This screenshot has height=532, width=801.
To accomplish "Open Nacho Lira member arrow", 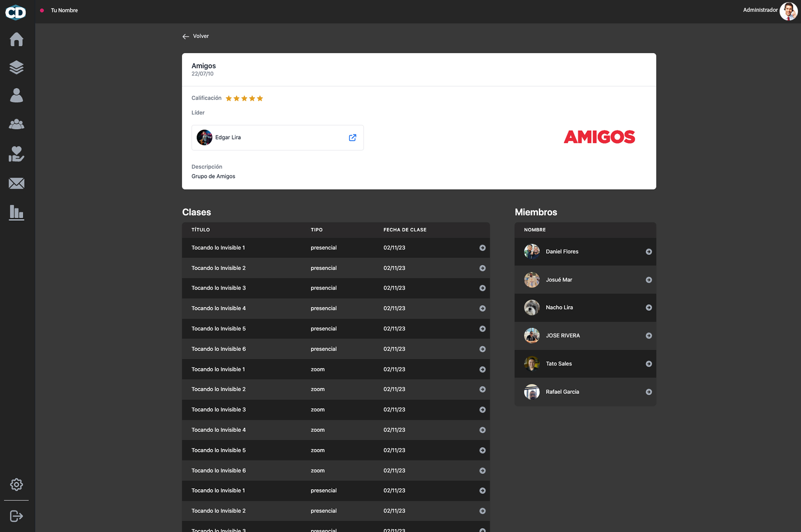I will (x=649, y=308).
